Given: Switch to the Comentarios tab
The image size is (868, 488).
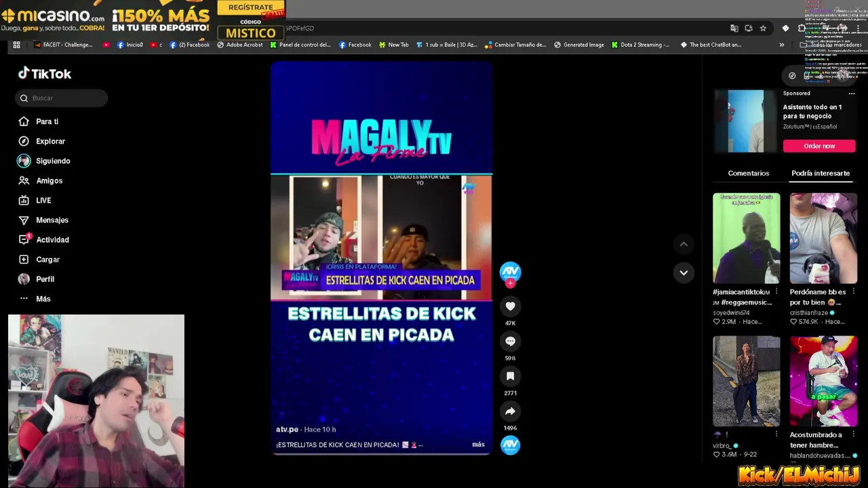Looking at the screenshot, I should tap(748, 174).
